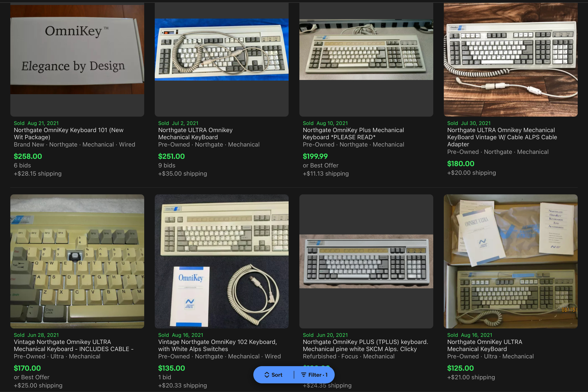Open Vintage ULTRA INCLUDES CABLE listing title
The height and width of the screenshot is (392, 588).
click(74, 345)
